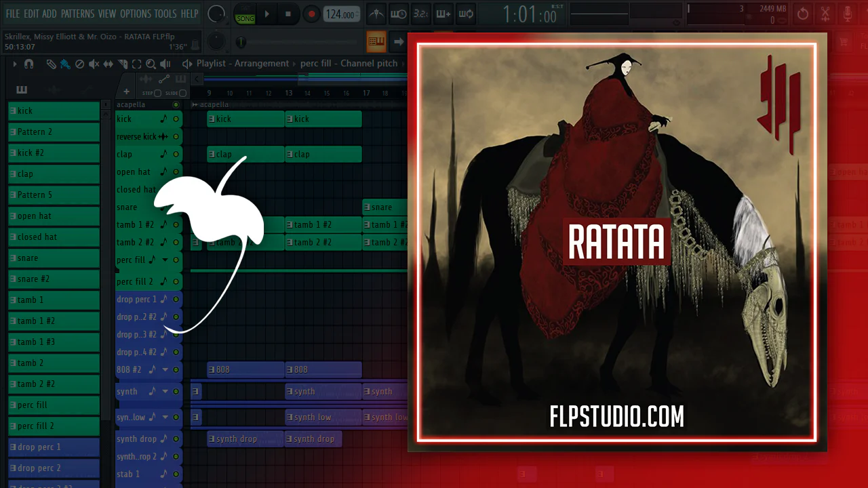Click the song position slider handle
Viewport: 868px width, 488px height.
(x=241, y=42)
